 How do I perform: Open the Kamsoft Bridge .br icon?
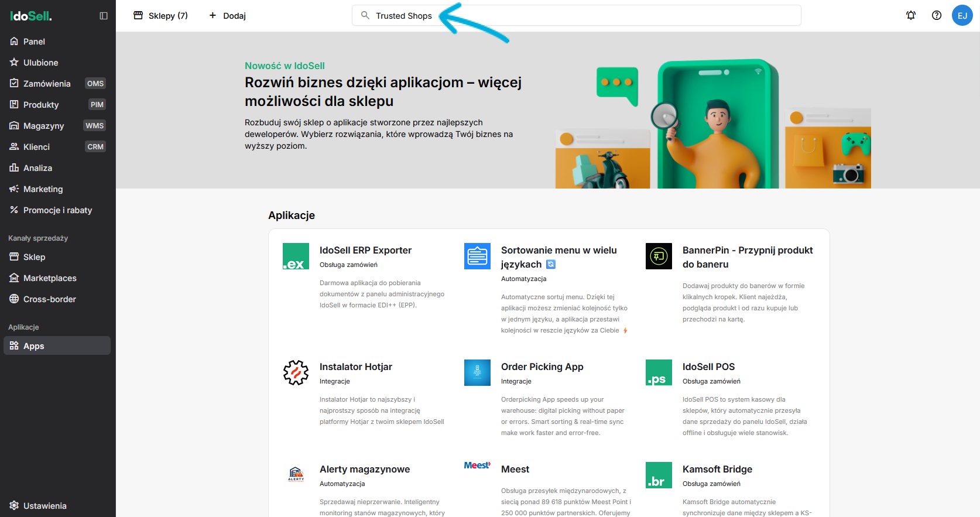(659, 475)
